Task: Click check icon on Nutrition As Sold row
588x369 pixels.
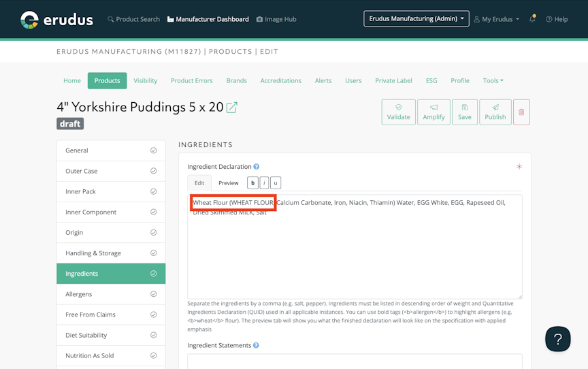Action: [x=154, y=355]
